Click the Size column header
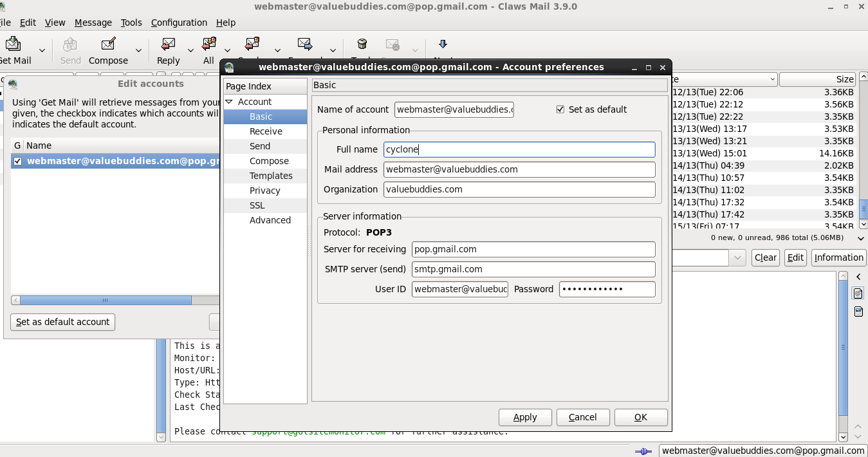The width and height of the screenshot is (868, 457). pyautogui.click(x=817, y=79)
